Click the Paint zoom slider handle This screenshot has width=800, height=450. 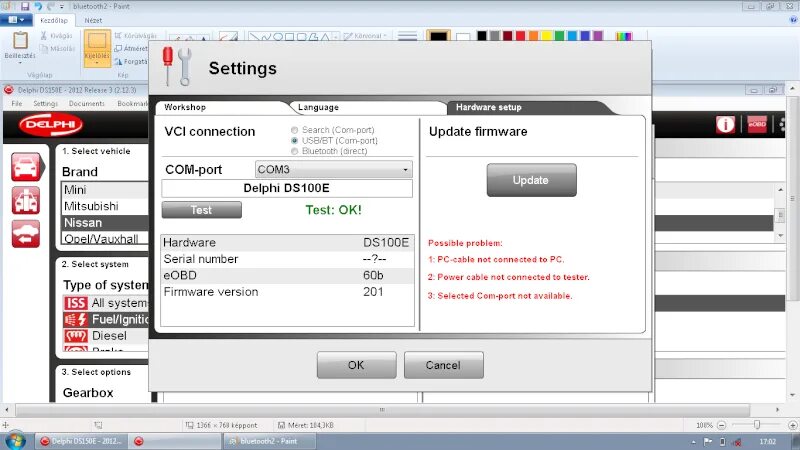[x=757, y=425]
